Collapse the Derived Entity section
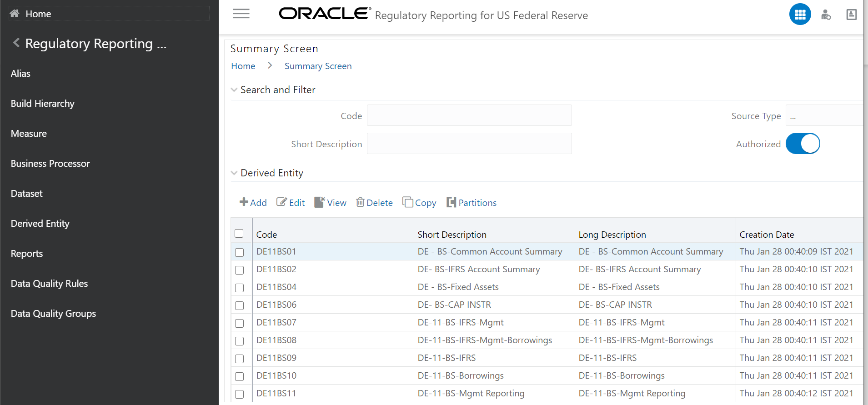Screen dimensions: 868x405 point(234,173)
